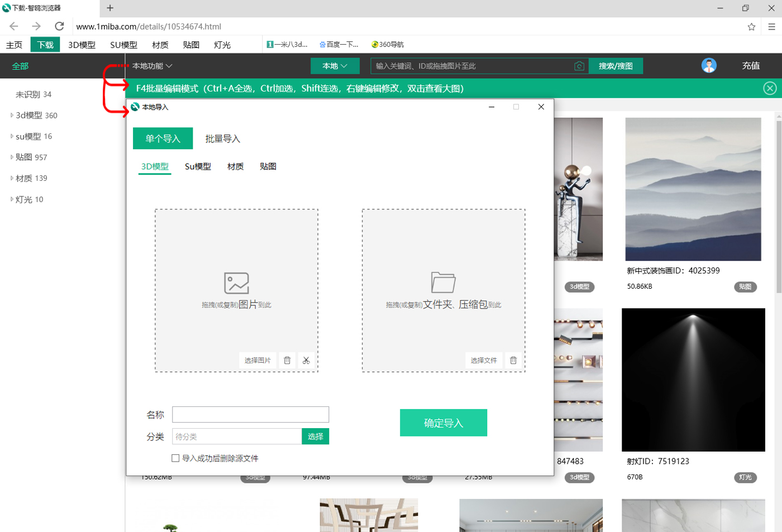
Task: Click the 确定导入 button
Action: [443, 423]
